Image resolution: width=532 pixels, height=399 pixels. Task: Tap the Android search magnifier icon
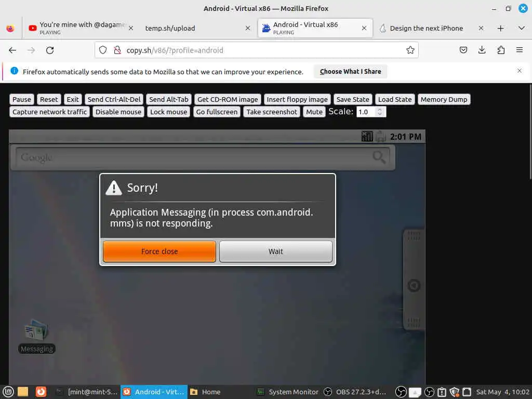coord(379,157)
